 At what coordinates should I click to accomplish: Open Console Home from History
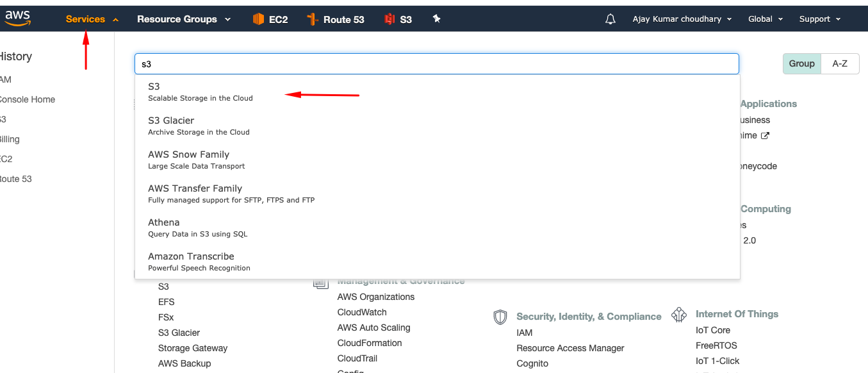pos(26,99)
